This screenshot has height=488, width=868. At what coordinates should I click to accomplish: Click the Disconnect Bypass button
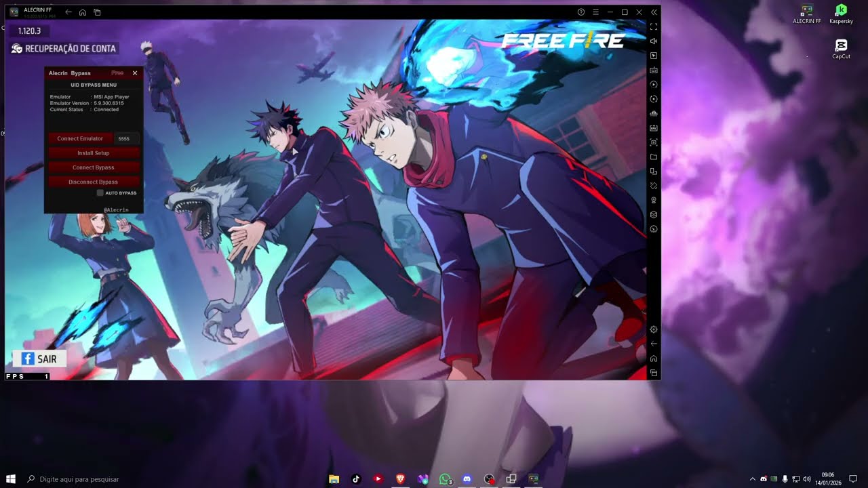click(x=94, y=182)
